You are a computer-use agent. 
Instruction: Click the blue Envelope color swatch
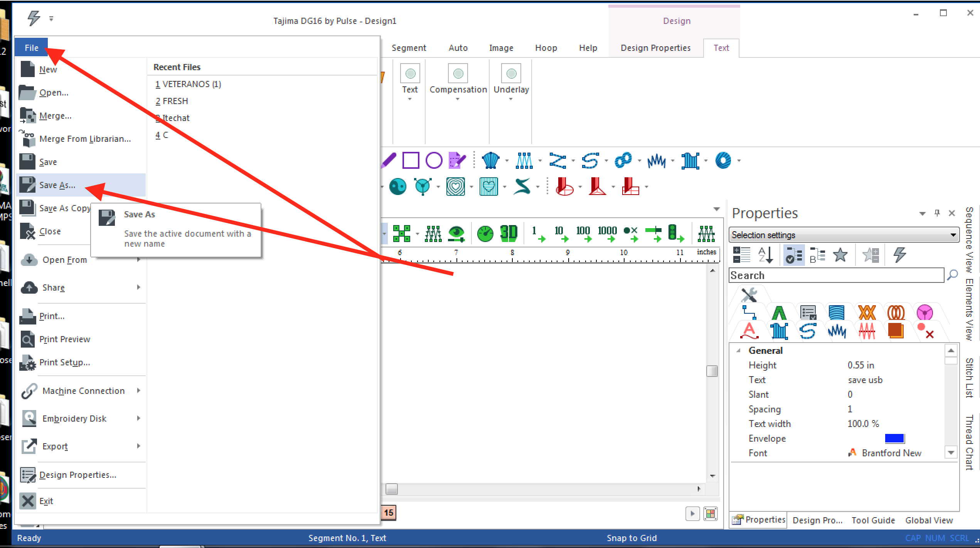click(x=894, y=438)
